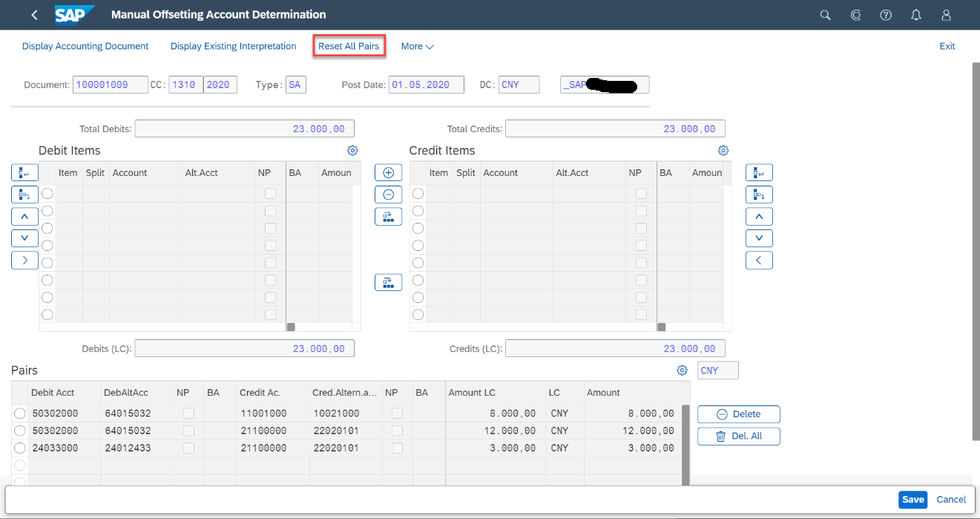Click the company code field 1310
The image size is (980, 519).
tap(185, 85)
